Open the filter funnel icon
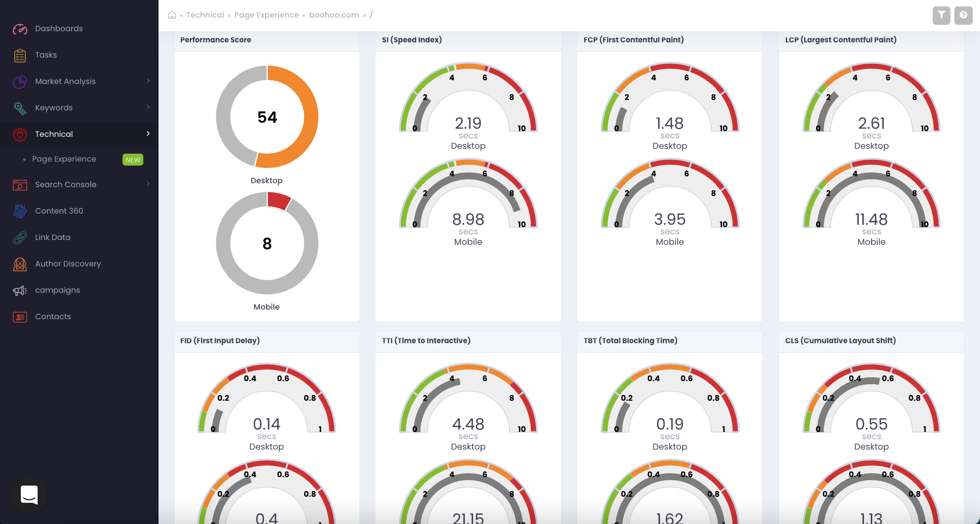The height and width of the screenshot is (524, 980). pos(941,15)
